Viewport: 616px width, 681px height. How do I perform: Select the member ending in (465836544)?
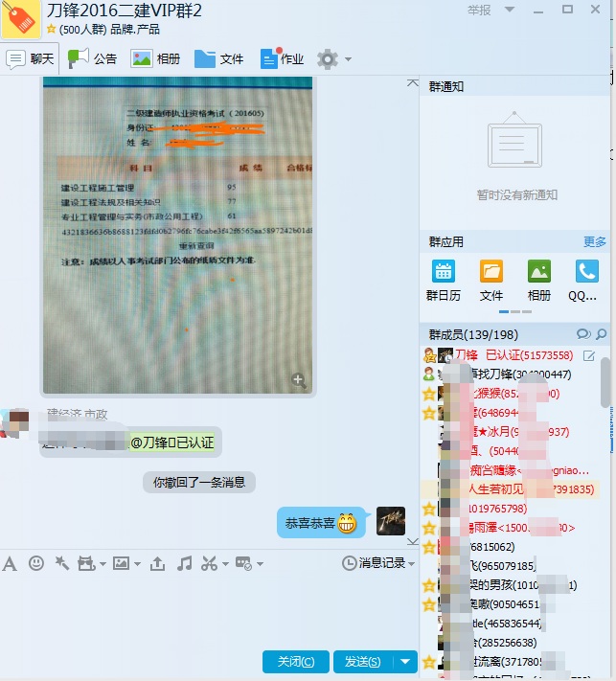coord(510,624)
